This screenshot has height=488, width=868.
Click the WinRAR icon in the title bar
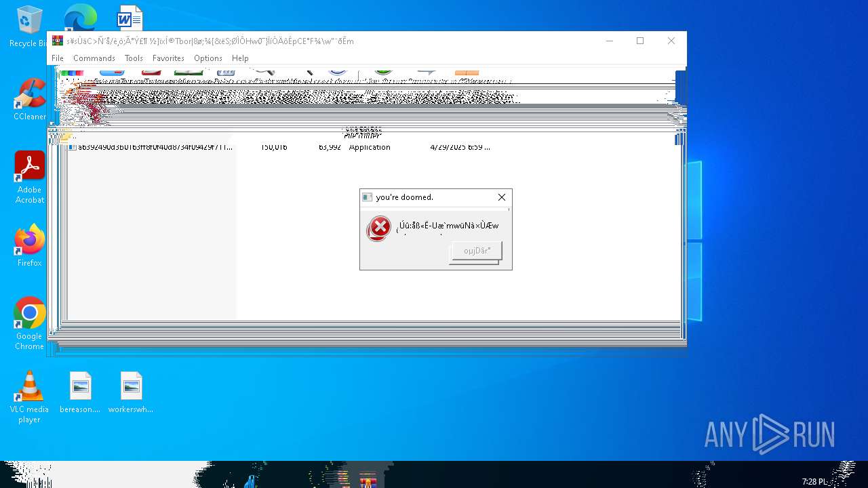58,41
